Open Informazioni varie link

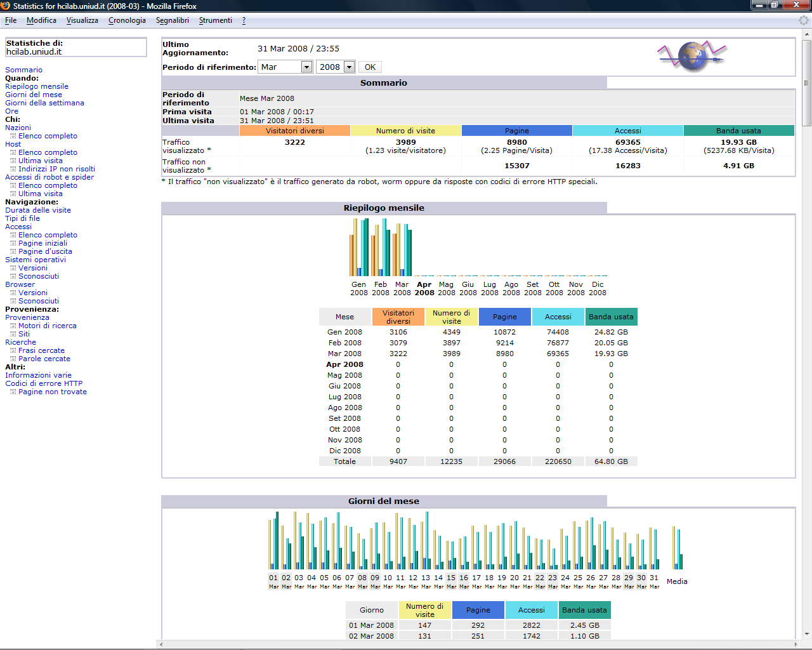38,375
